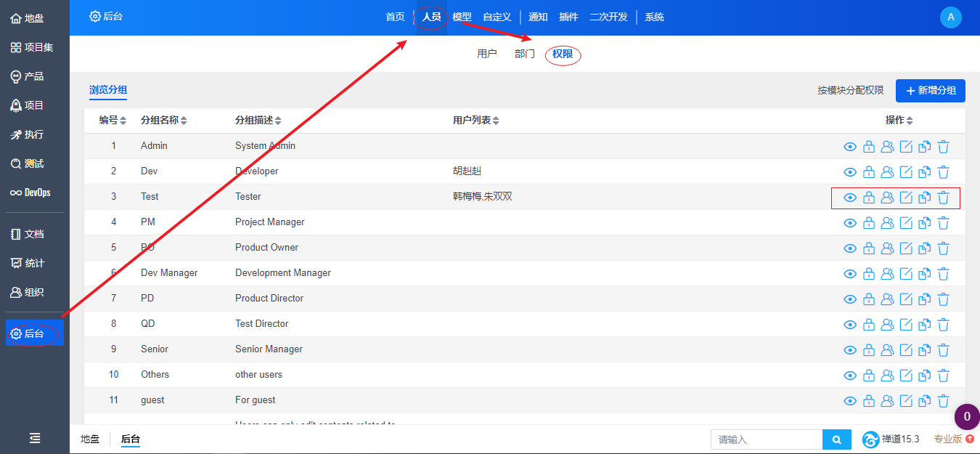
Task: Delete the QD group with trash icon
Action: pos(943,325)
